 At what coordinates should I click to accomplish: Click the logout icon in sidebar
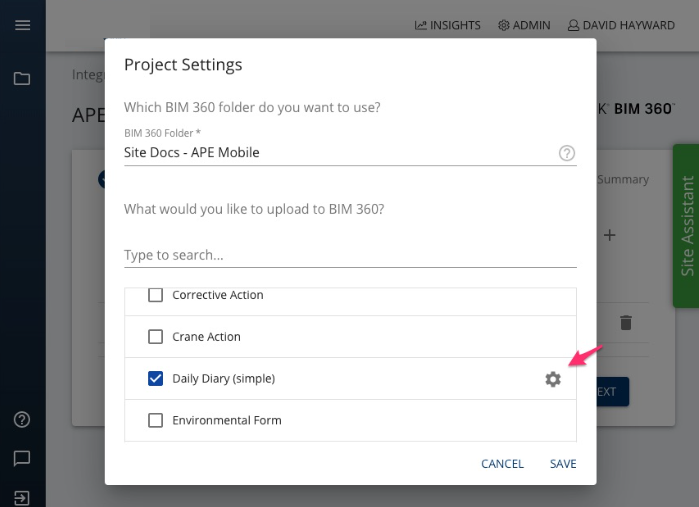22,498
